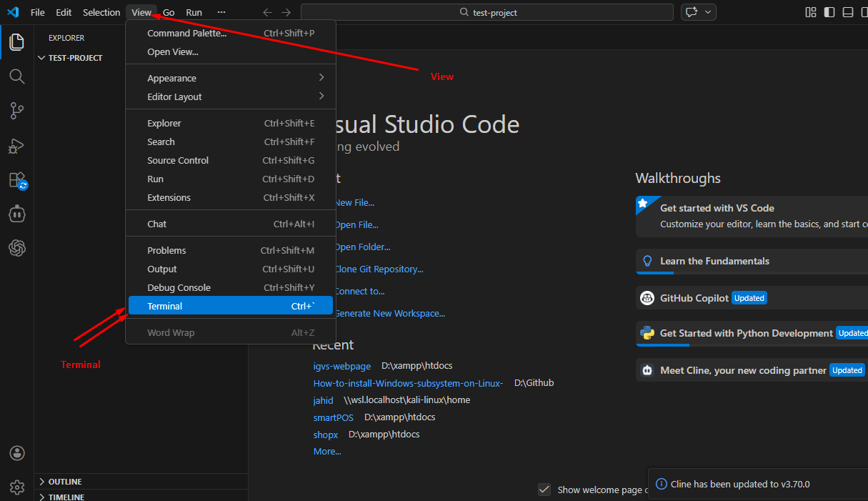868x501 pixels.
Task: Click Generate New Workspace link
Action: (x=389, y=313)
